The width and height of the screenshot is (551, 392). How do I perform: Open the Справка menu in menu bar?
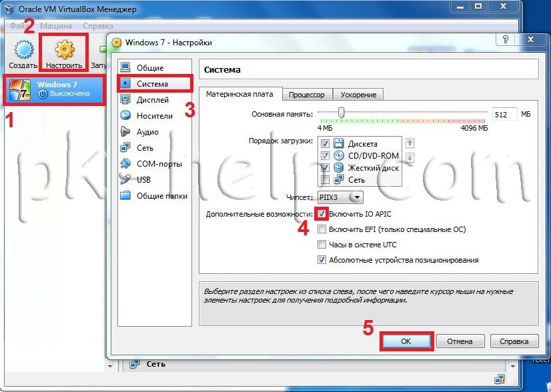tap(97, 26)
